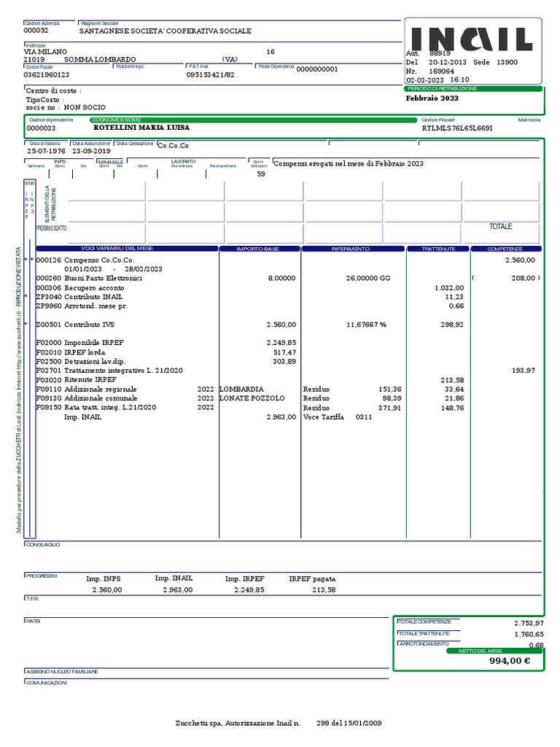Select birth date 25-07-1976
The width and height of the screenshot is (560, 747).
[x=46, y=151]
